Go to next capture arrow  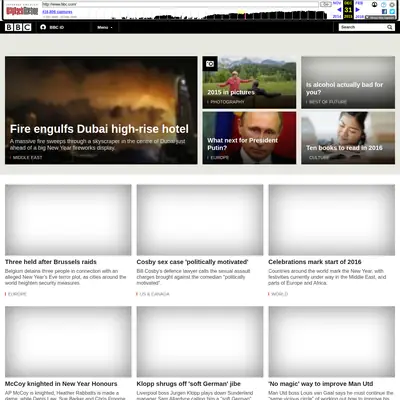pos(358,10)
